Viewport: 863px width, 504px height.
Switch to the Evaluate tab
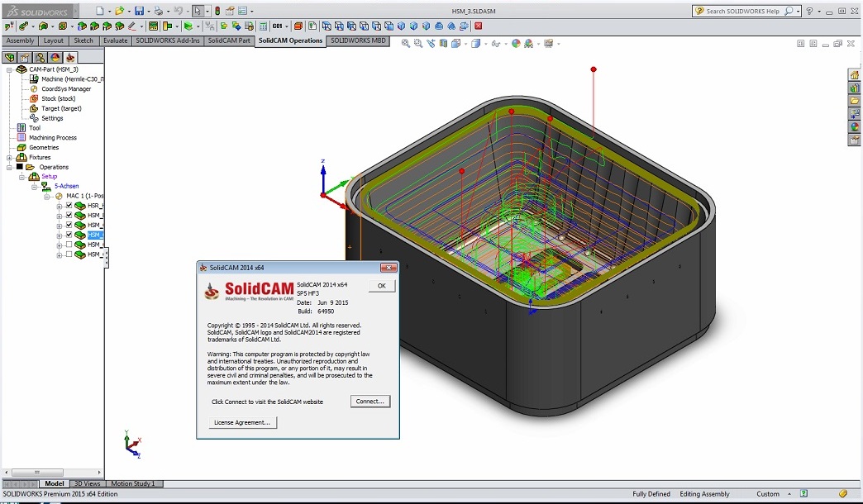115,40
